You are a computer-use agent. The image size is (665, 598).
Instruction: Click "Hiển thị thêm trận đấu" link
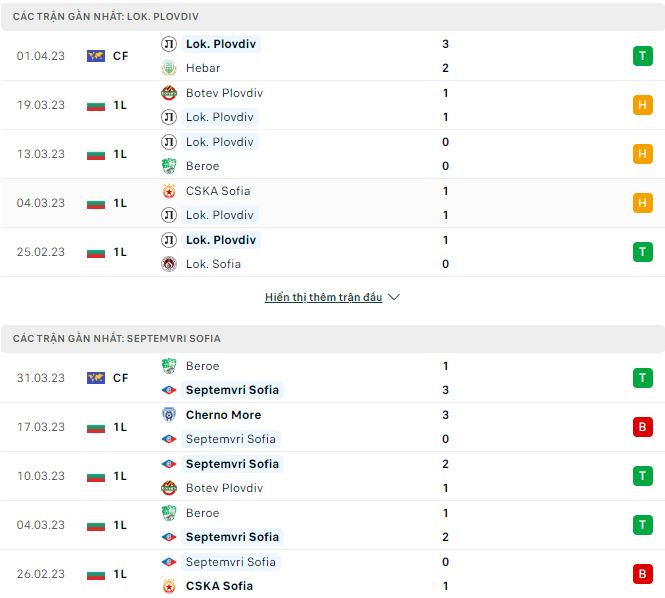point(323,297)
